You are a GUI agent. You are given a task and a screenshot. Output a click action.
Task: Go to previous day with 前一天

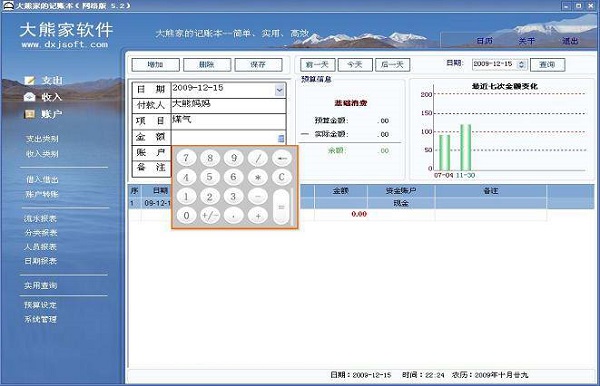tap(318, 65)
